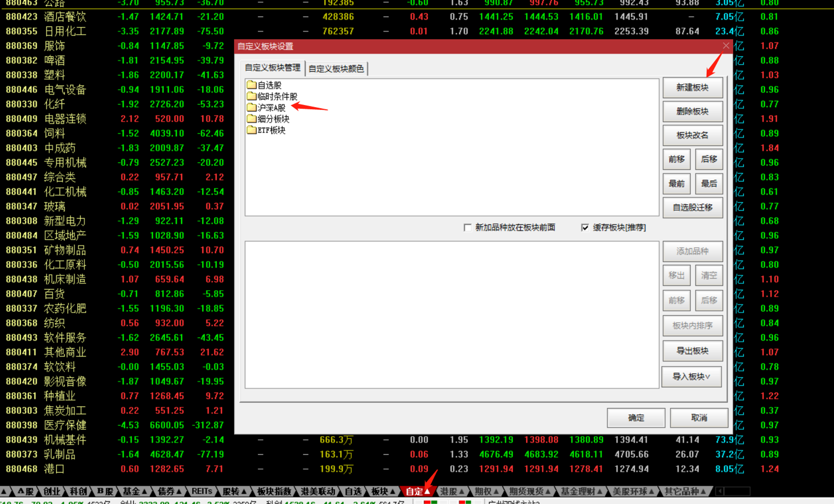The image size is (834, 504).
Task: Select the ETF板块 folder
Action: pyautogui.click(x=266, y=130)
